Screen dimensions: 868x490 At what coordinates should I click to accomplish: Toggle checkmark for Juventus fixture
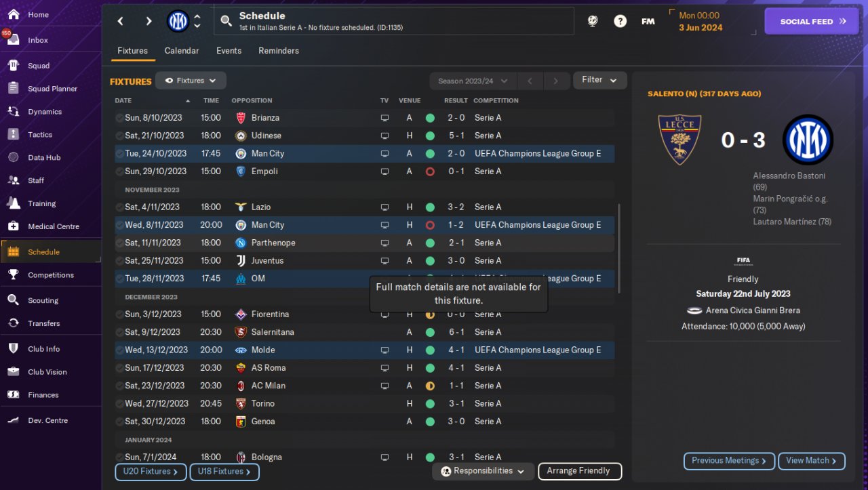coord(119,261)
